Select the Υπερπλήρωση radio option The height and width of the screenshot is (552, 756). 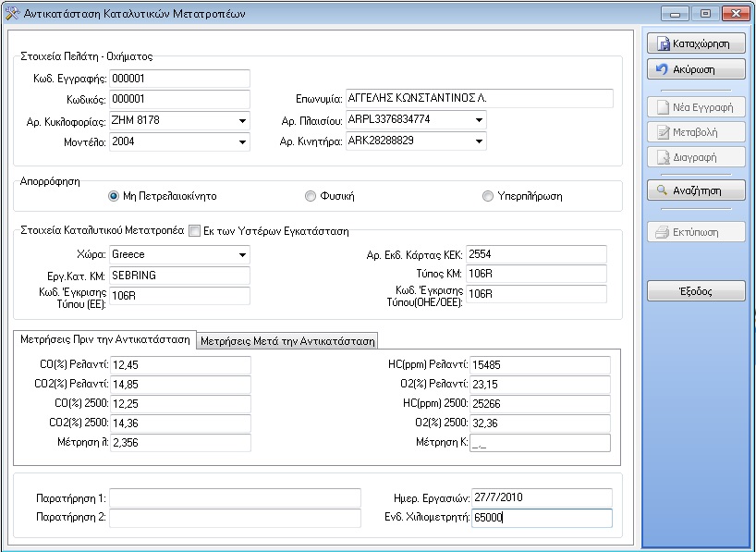488,196
